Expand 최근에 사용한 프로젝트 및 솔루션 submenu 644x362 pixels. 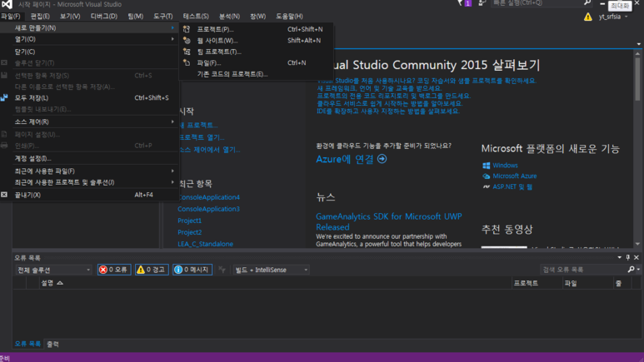pyautogui.click(x=89, y=182)
